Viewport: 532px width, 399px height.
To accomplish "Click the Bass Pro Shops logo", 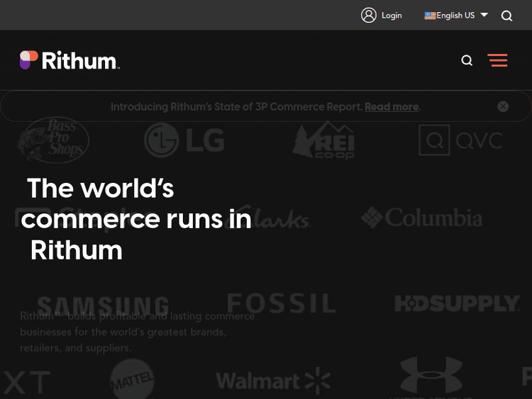I will tap(53, 140).
